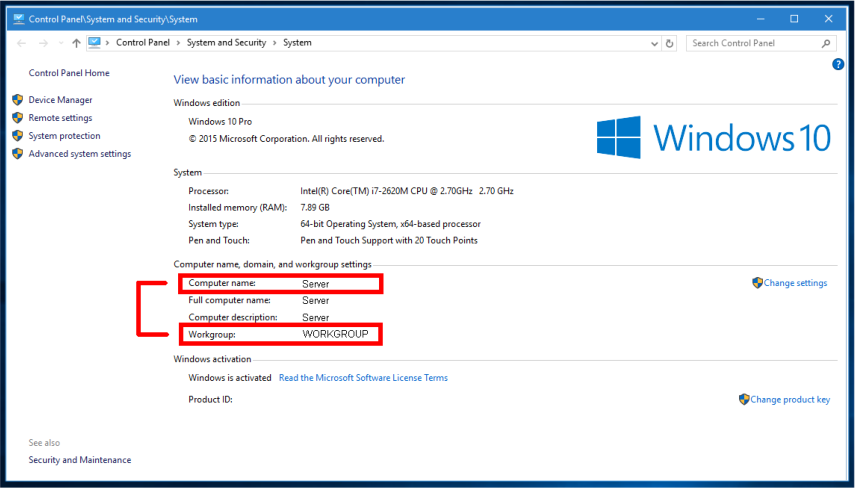Click the Windows 10 logo image
Screen dimensions: 855x488
pos(714,137)
